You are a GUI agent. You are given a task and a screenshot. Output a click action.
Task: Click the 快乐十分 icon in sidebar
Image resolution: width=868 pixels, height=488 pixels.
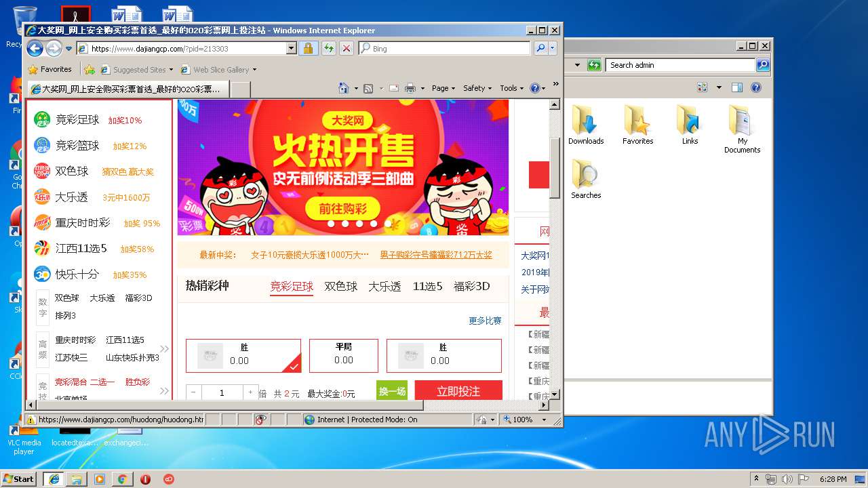42,274
